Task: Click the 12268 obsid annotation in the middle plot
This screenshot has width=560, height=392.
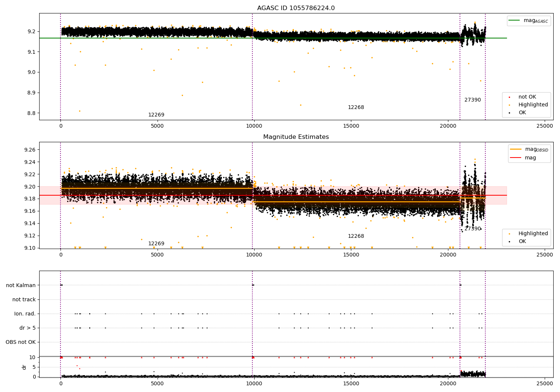Action: [x=356, y=236]
